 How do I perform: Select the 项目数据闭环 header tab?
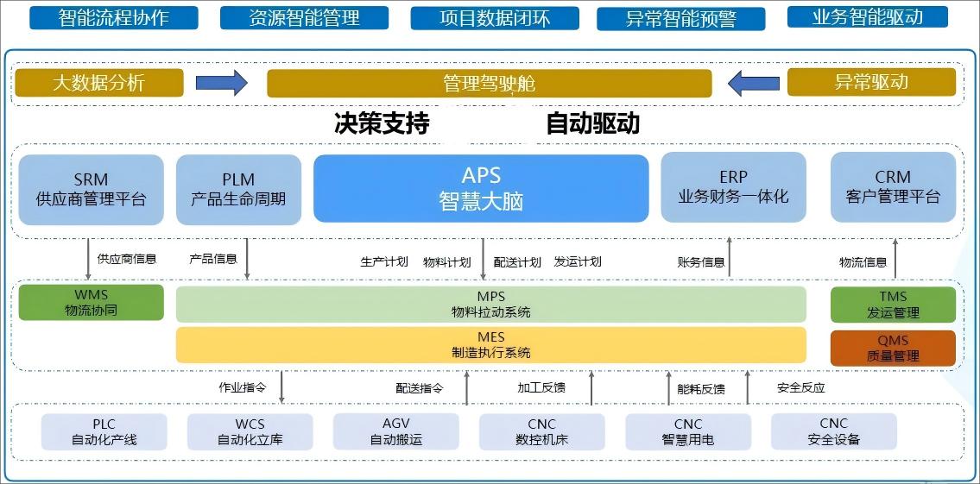(x=495, y=17)
